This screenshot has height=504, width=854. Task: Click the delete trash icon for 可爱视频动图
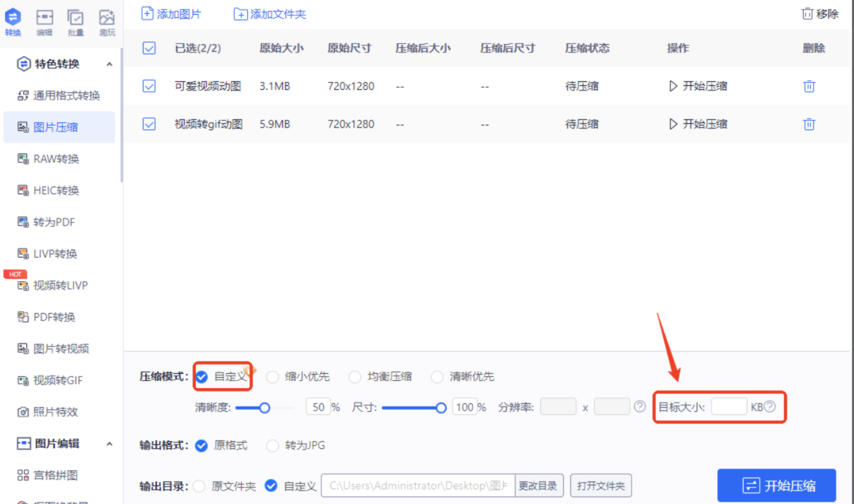[809, 86]
